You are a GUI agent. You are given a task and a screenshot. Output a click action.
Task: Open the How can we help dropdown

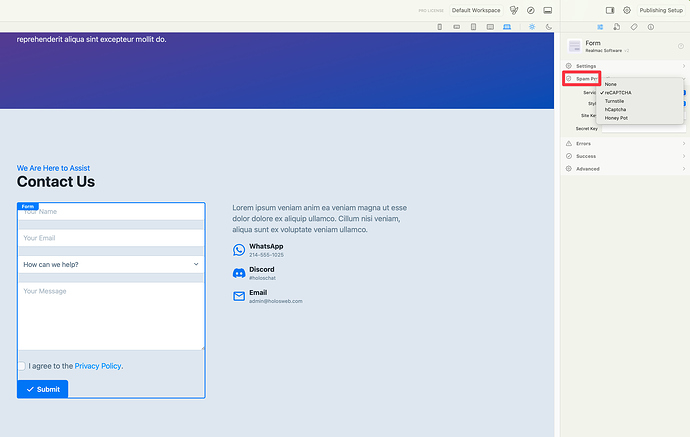pos(111,264)
